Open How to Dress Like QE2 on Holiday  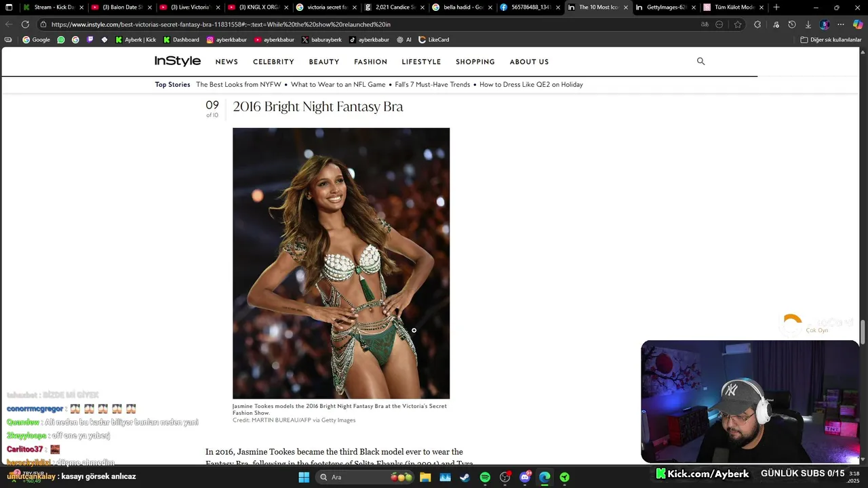click(531, 85)
